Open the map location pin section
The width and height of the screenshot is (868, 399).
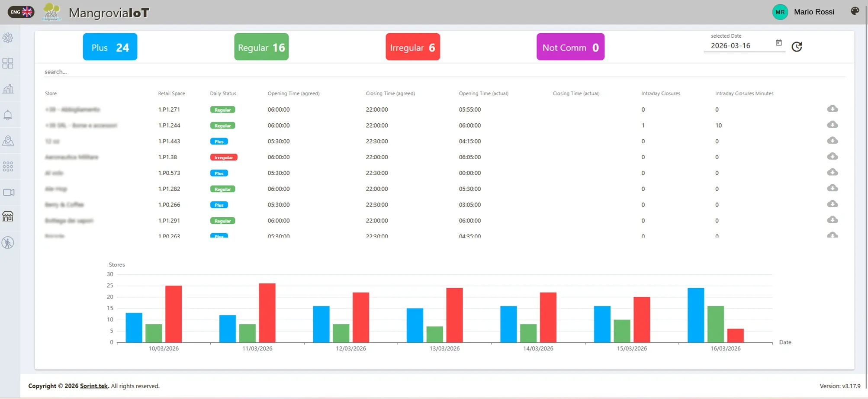click(x=8, y=141)
